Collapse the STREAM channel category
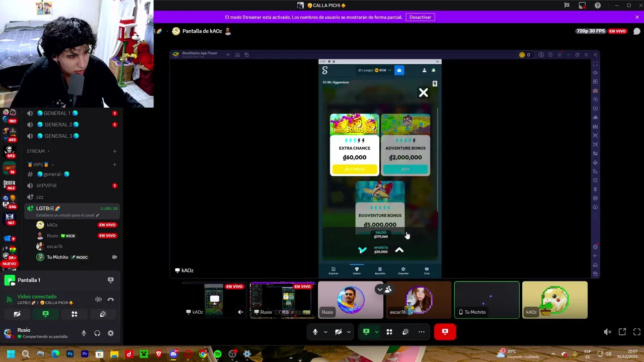This screenshot has width=644, height=362. click(x=38, y=151)
